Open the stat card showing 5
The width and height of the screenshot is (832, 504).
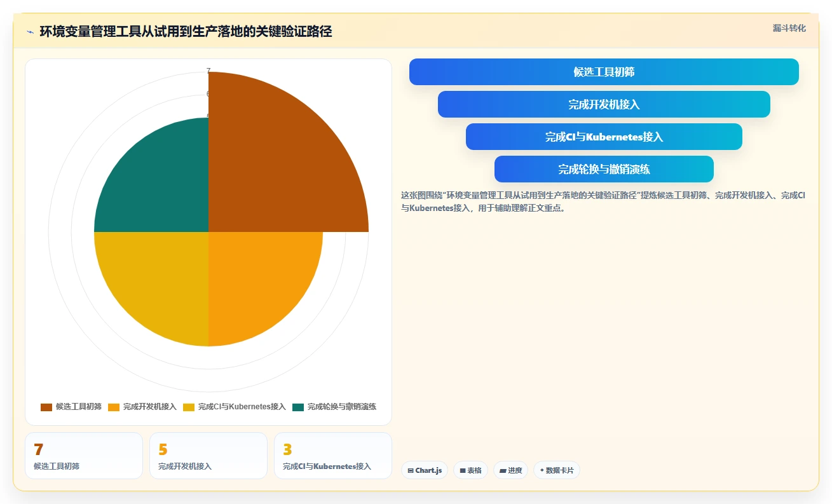click(x=208, y=456)
